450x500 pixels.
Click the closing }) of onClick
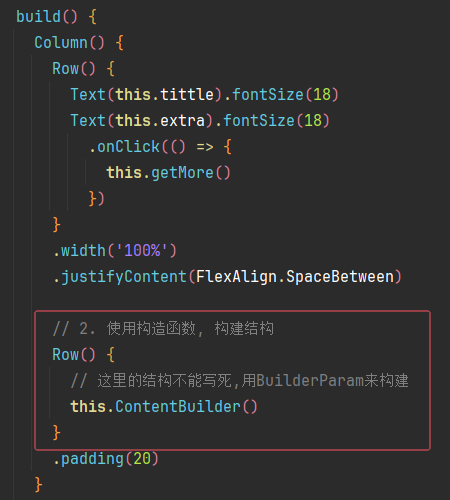point(97,199)
